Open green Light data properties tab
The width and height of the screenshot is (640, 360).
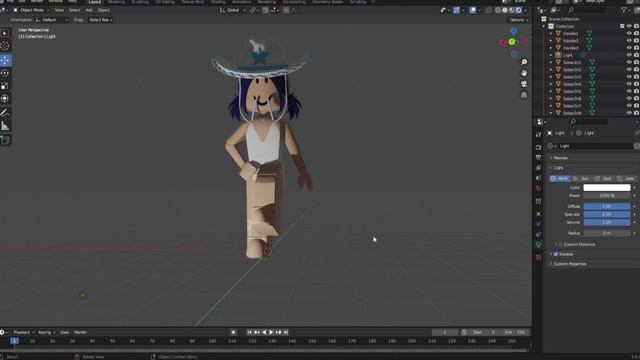point(538,244)
